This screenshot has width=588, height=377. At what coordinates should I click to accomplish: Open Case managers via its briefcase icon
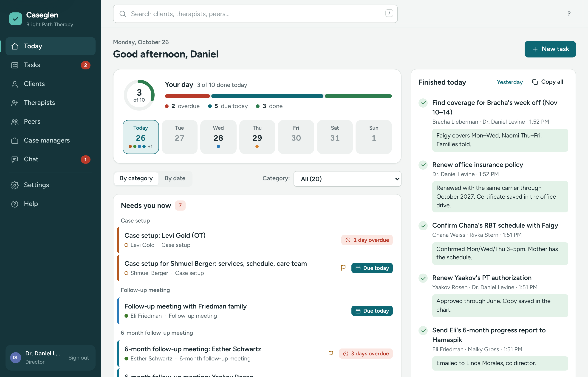pos(15,140)
